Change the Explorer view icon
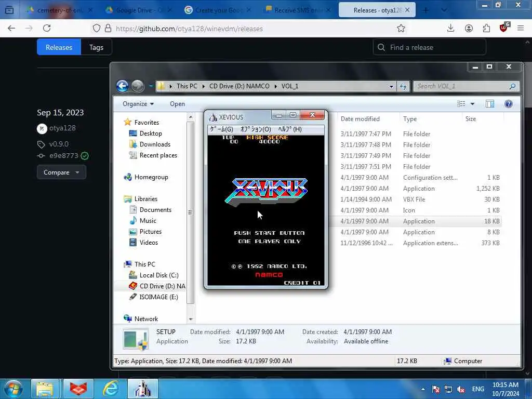The image size is (532, 399). (461, 104)
